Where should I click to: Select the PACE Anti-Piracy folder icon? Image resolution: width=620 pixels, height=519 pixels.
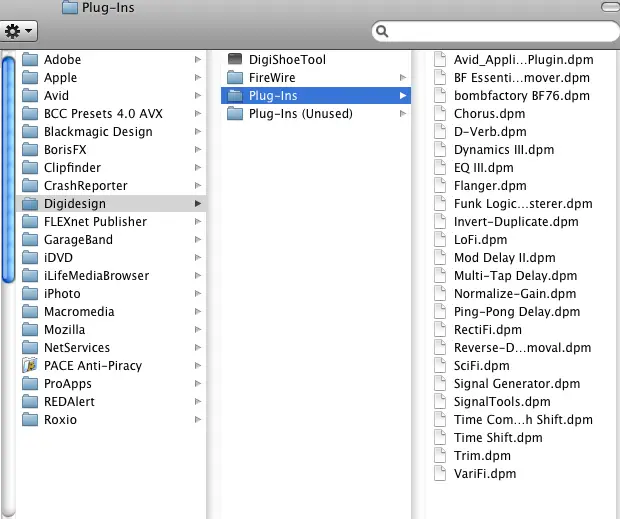(x=30, y=365)
